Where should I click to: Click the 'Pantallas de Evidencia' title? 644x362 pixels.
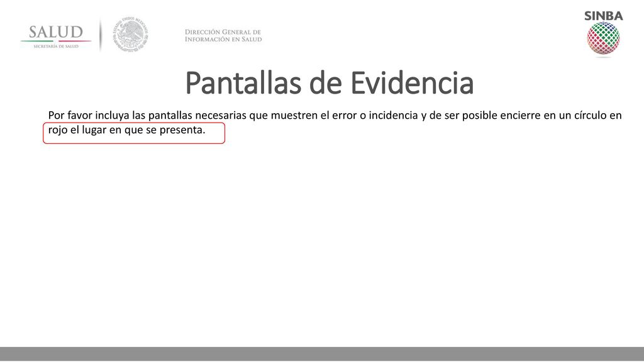[x=330, y=83]
